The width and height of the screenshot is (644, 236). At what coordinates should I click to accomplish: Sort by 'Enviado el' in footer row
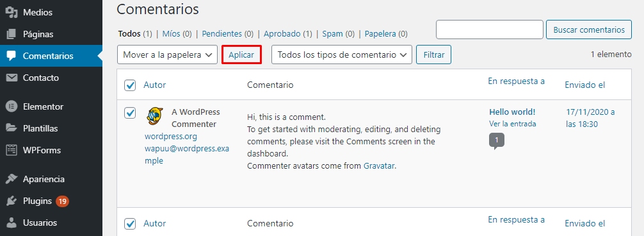pos(585,223)
